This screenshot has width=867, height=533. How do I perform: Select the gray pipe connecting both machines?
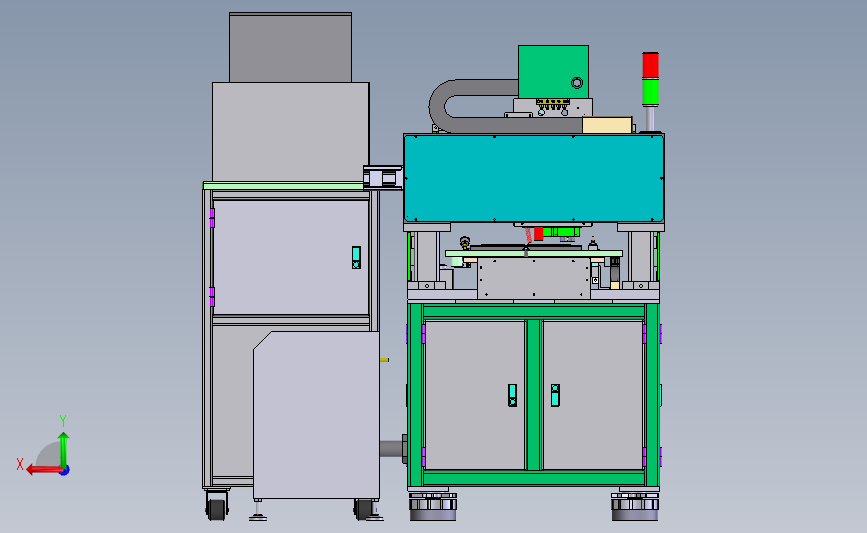pyautogui.click(x=393, y=448)
